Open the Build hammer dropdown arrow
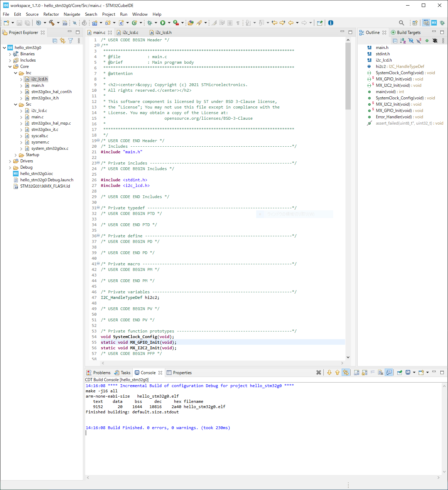Viewport: 448px width, 490px height. (x=58, y=23)
